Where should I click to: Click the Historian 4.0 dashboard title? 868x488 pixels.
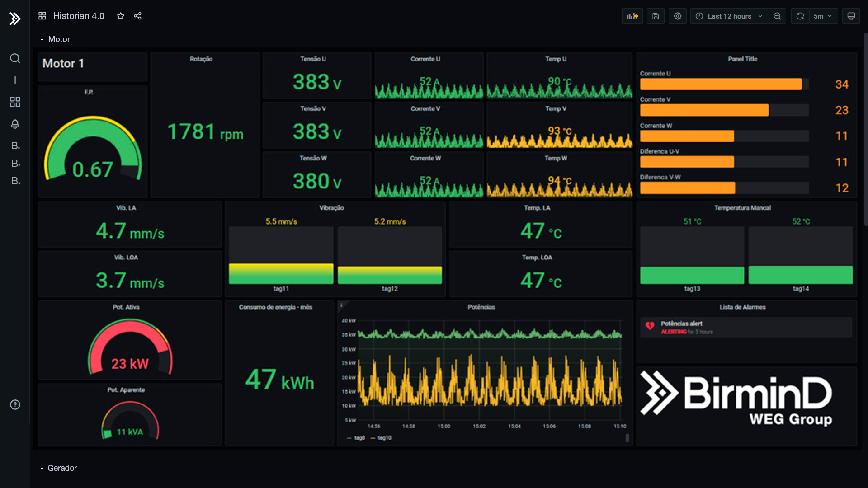click(x=79, y=16)
